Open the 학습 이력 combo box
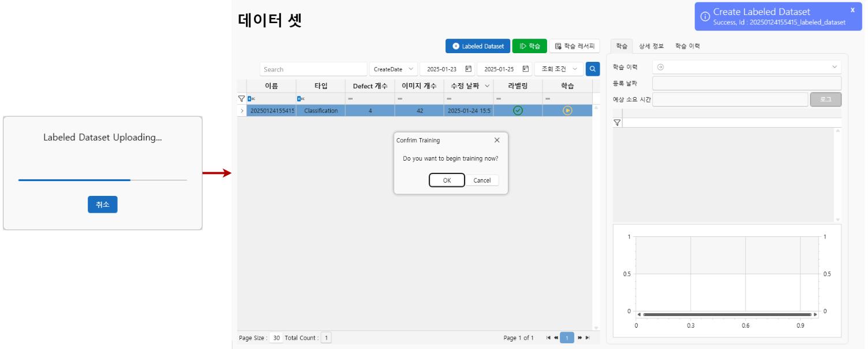 click(746, 67)
